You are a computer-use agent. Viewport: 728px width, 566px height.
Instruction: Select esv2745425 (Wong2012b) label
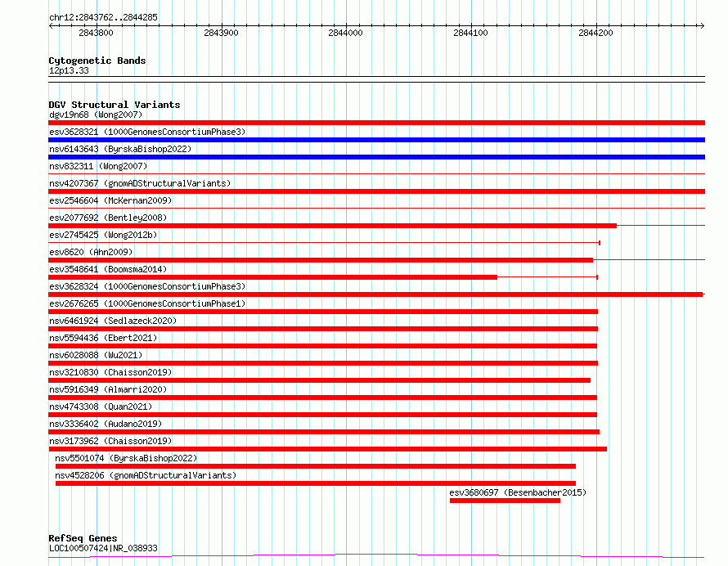click(103, 235)
